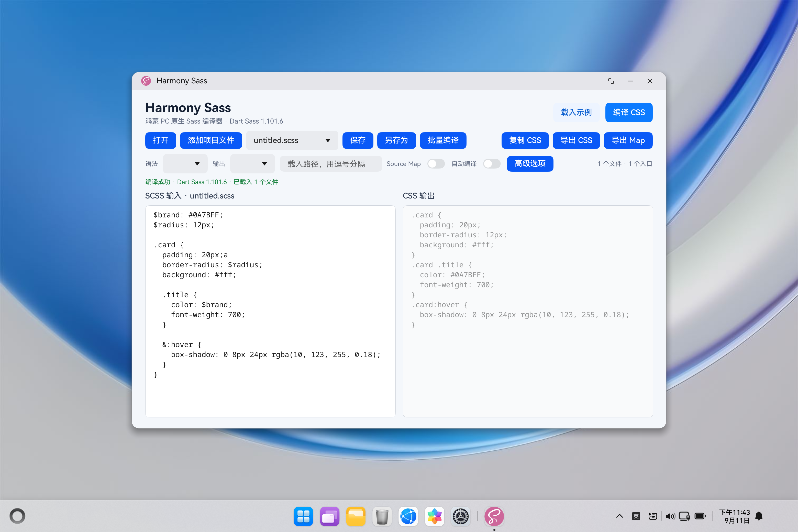Expand the 语法 syntax dropdown
Viewport: 798px width, 532px height.
[x=185, y=164]
